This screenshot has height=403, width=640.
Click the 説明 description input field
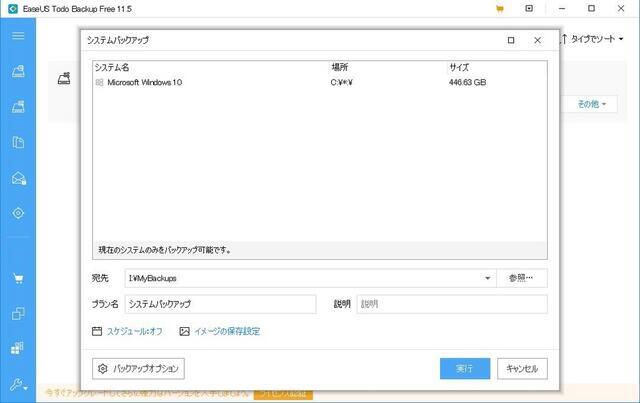click(x=452, y=304)
